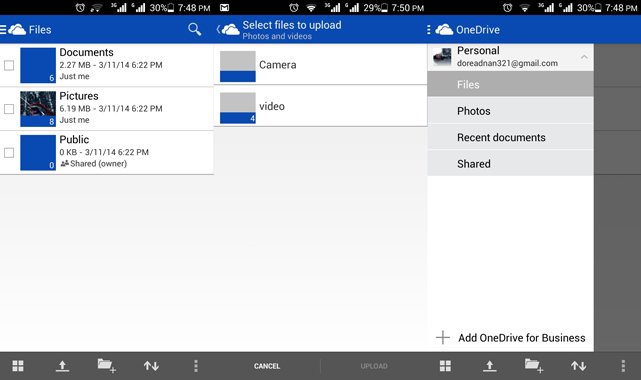Image resolution: width=641 pixels, height=380 pixels.
Task: Tap the search magnifier in Files screen
Action: (x=195, y=29)
